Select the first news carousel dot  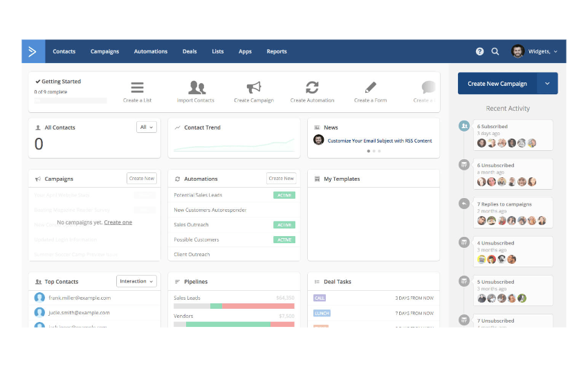pyautogui.click(x=369, y=151)
